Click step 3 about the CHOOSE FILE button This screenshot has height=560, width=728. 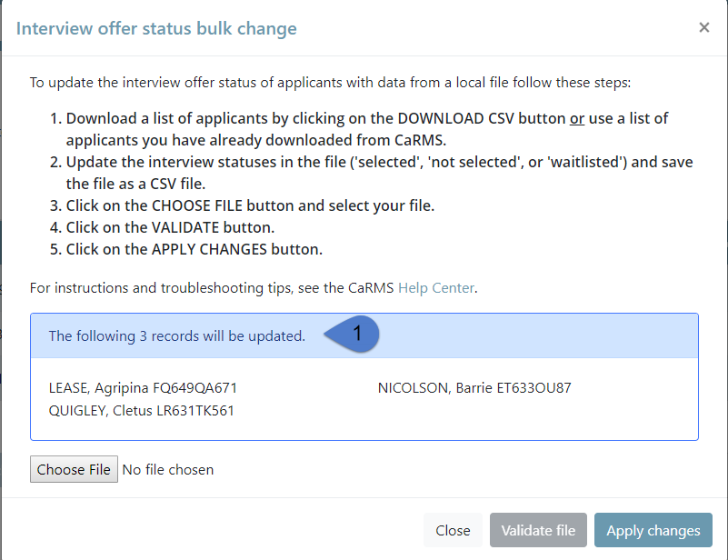coord(242,205)
